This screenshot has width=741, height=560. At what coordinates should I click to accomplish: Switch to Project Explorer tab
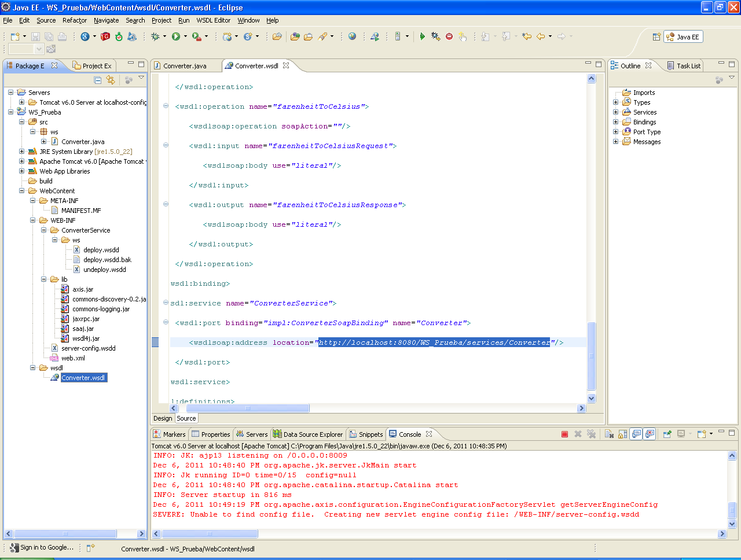tap(92, 66)
